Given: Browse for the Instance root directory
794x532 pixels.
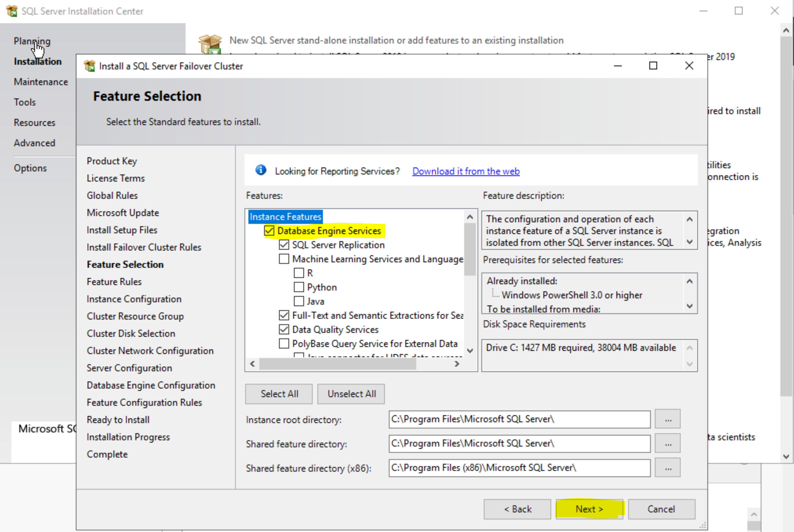Looking at the screenshot, I should pyautogui.click(x=668, y=419).
